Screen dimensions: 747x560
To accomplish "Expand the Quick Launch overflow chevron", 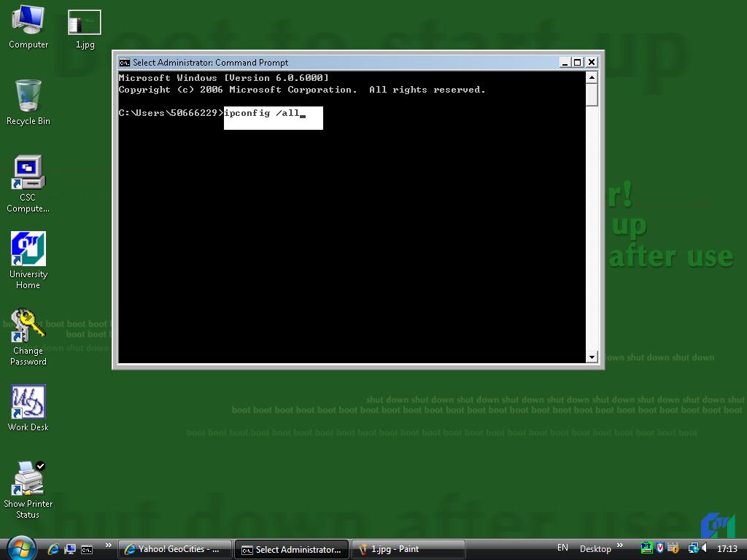I will (x=109, y=545).
